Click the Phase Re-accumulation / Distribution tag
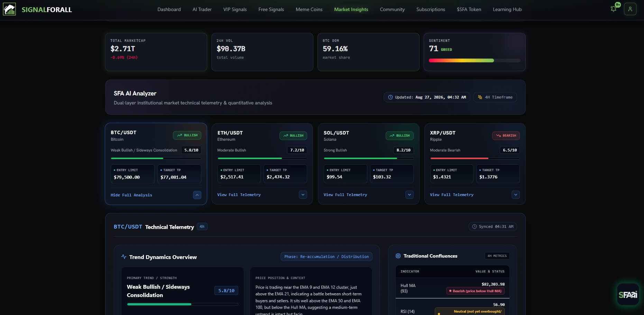The width and height of the screenshot is (644, 315). pos(326,257)
